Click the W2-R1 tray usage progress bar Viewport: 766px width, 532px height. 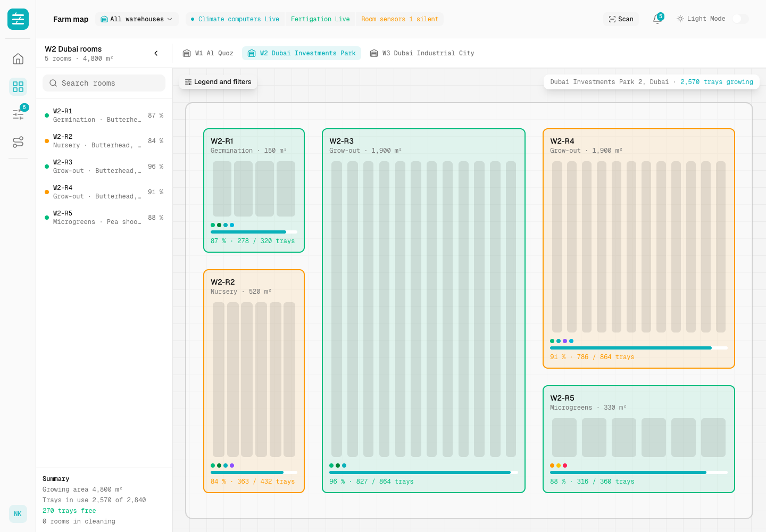click(x=254, y=232)
